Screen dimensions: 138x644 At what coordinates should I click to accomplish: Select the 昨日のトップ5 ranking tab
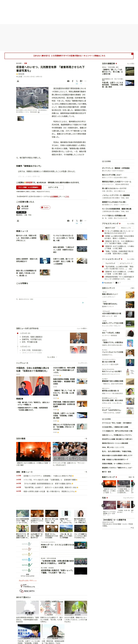click(x=126, y=228)
